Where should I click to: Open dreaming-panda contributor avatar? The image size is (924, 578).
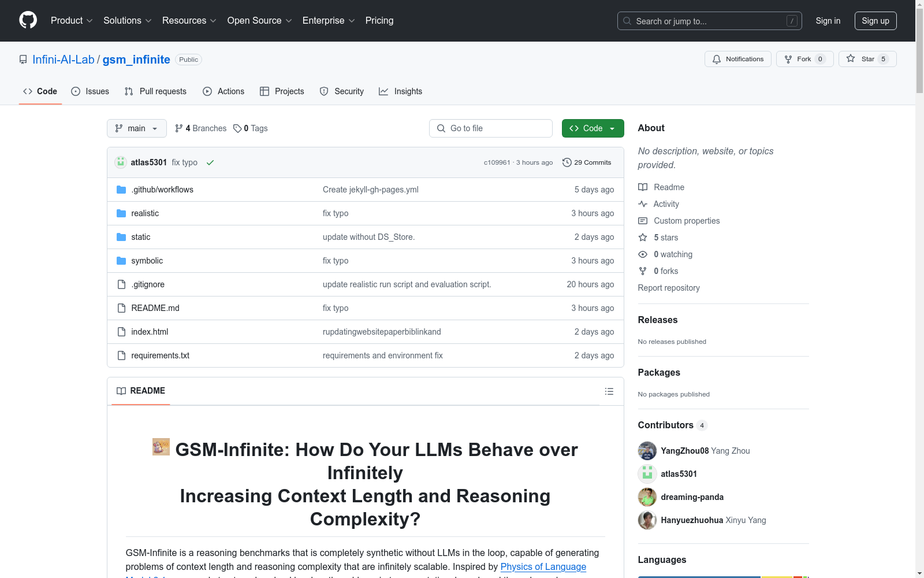pos(647,497)
